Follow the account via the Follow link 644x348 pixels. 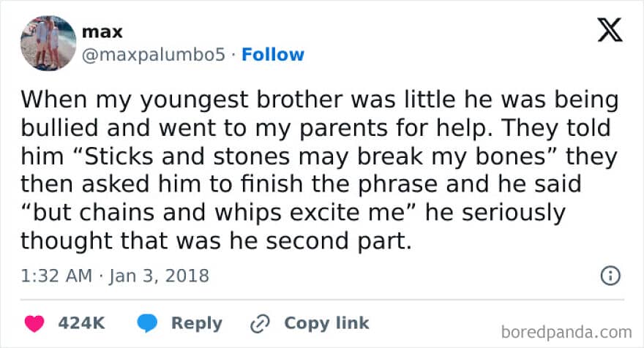point(273,54)
